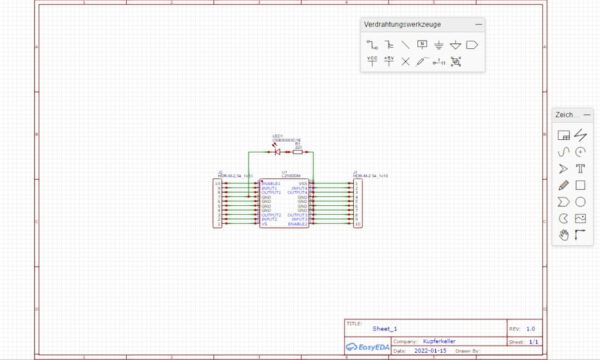
Task: Click the Sheet_1 title field
Action: click(x=385, y=329)
